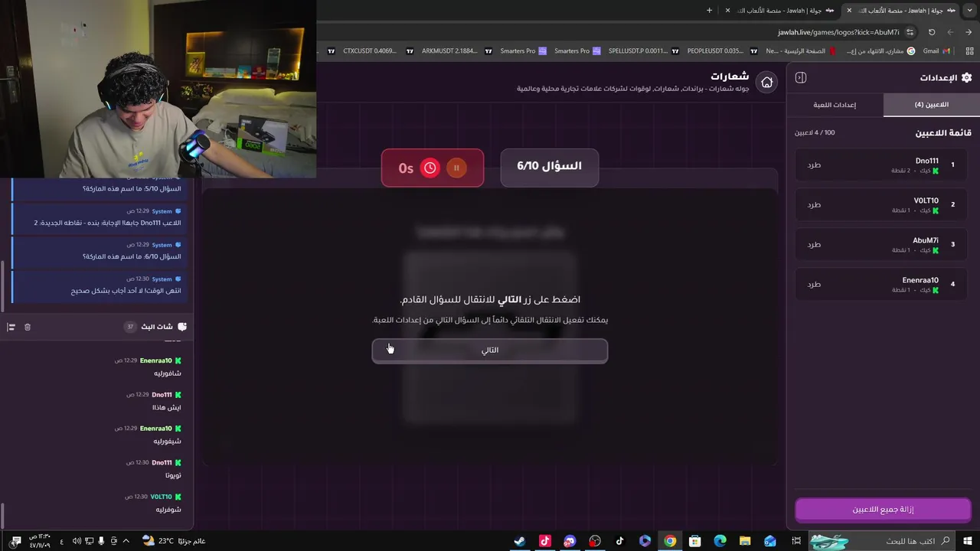Click the Kick icon beside chat VOLT10

click(x=178, y=497)
